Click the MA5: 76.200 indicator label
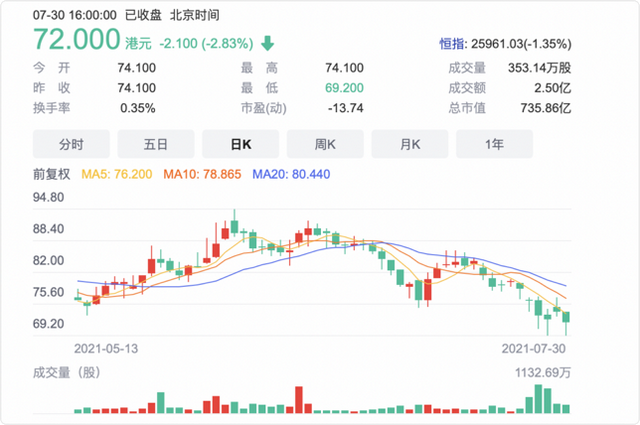Image resolution: width=640 pixels, height=425 pixels. (117, 174)
